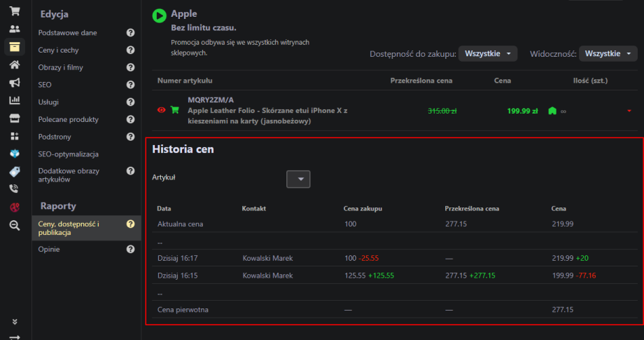Go to Opinie under Raporty

[x=49, y=249]
